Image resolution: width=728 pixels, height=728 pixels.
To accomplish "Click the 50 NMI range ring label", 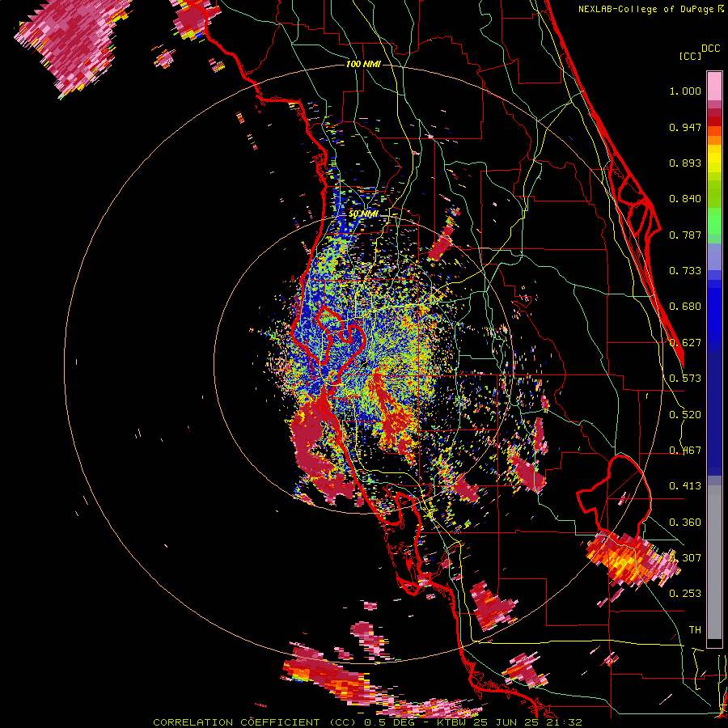I will [x=363, y=214].
